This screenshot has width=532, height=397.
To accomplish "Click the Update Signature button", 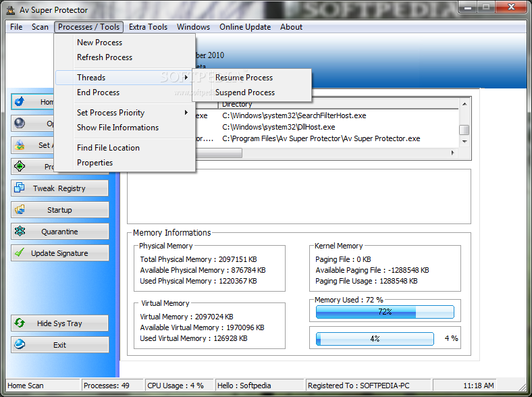I will tap(59, 253).
